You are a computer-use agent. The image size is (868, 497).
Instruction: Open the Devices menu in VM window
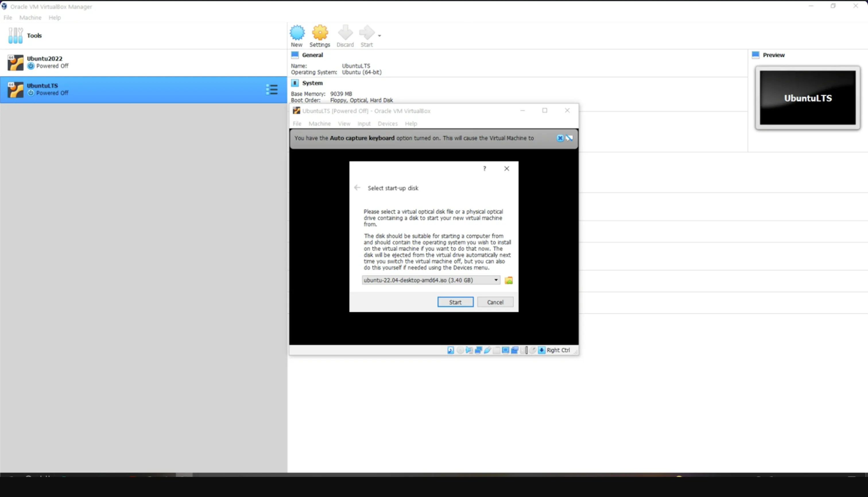click(x=387, y=124)
